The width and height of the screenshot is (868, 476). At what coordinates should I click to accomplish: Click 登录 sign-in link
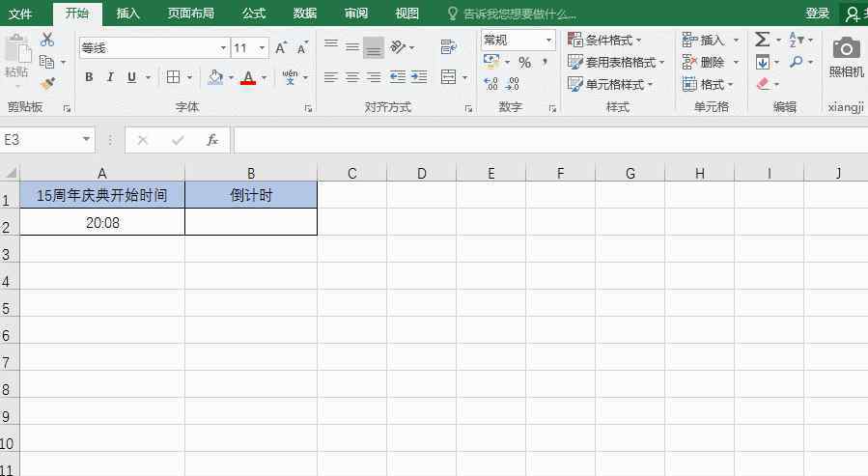coord(818,14)
